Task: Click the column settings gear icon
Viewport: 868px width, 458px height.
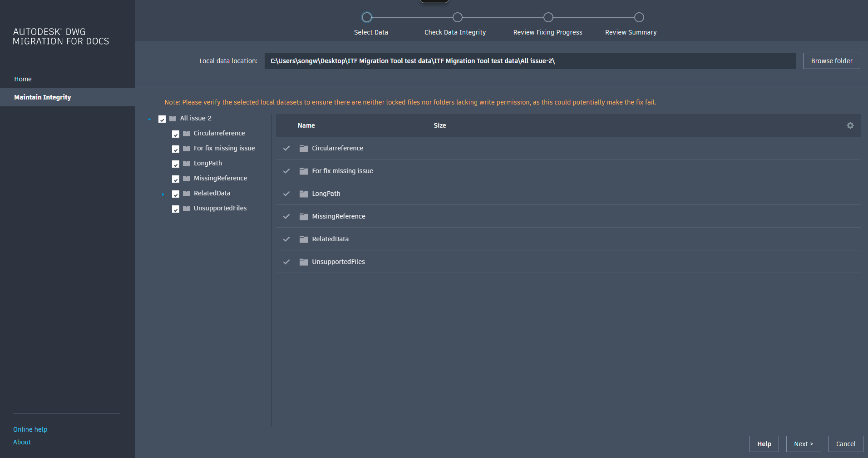Action: click(x=850, y=125)
